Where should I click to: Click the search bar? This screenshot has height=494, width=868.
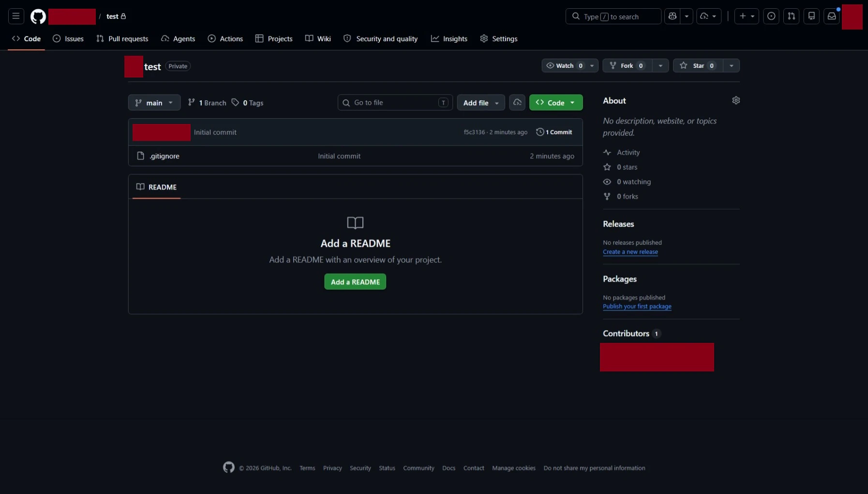(x=613, y=16)
